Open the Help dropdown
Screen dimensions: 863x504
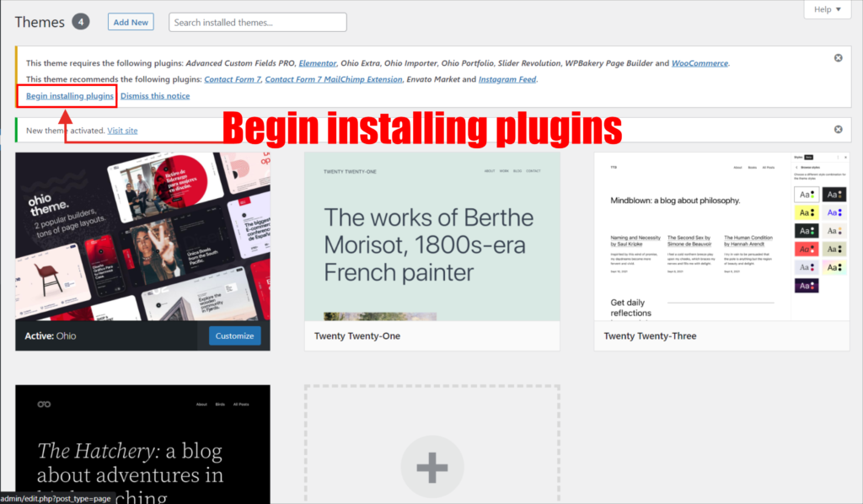click(822, 10)
